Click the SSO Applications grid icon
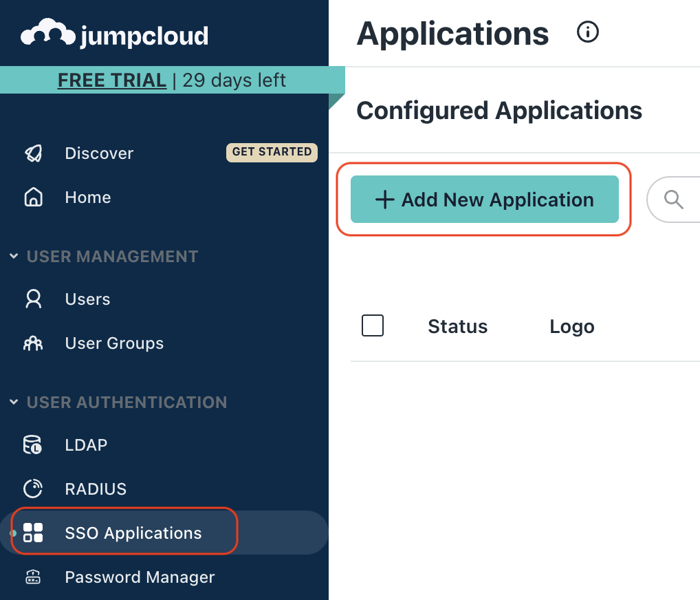The height and width of the screenshot is (600, 700). click(x=33, y=533)
